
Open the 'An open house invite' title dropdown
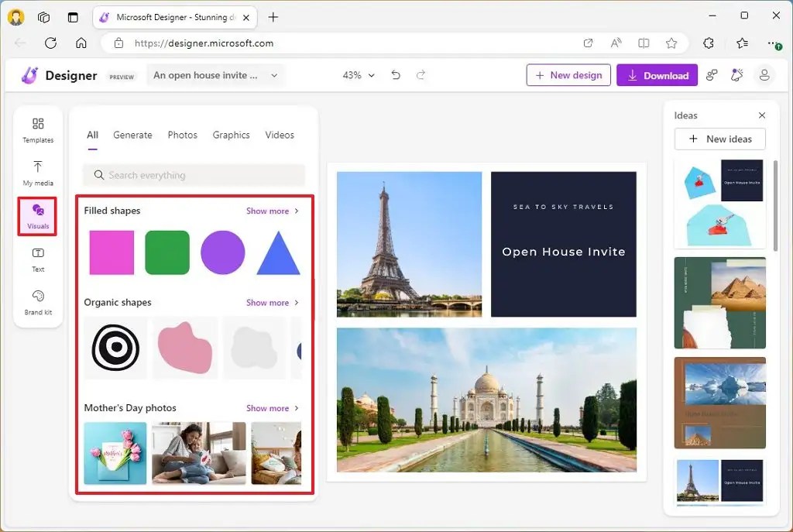coord(215,75)
